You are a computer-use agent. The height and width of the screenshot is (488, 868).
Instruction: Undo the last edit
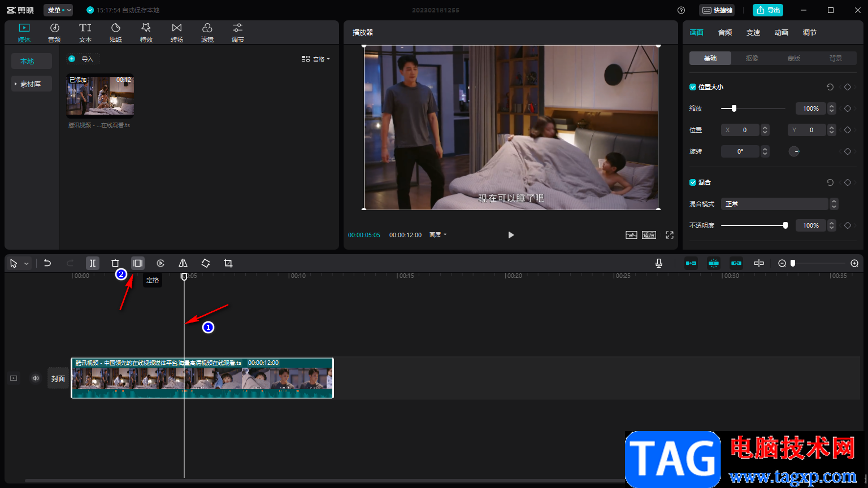point(47,263)
